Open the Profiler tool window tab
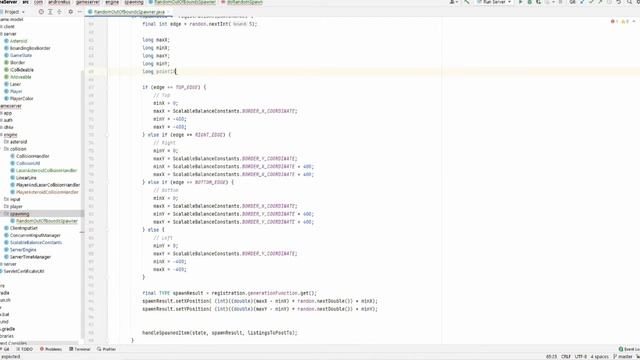This screenshot has height=360, width=640. click(x=107, y=349)
